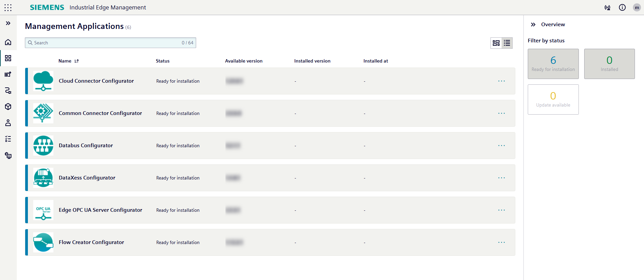644x280 pixels.
Task: Open more options for DataXess Configurator
Action: click(502, 178)
